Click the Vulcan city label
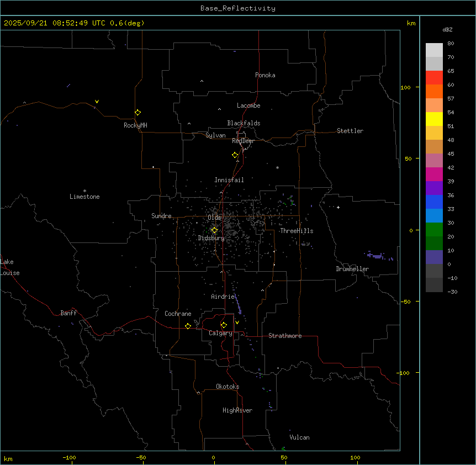Image resolution: width=476 pixels, height=465 pixels. tap(299, 437)
